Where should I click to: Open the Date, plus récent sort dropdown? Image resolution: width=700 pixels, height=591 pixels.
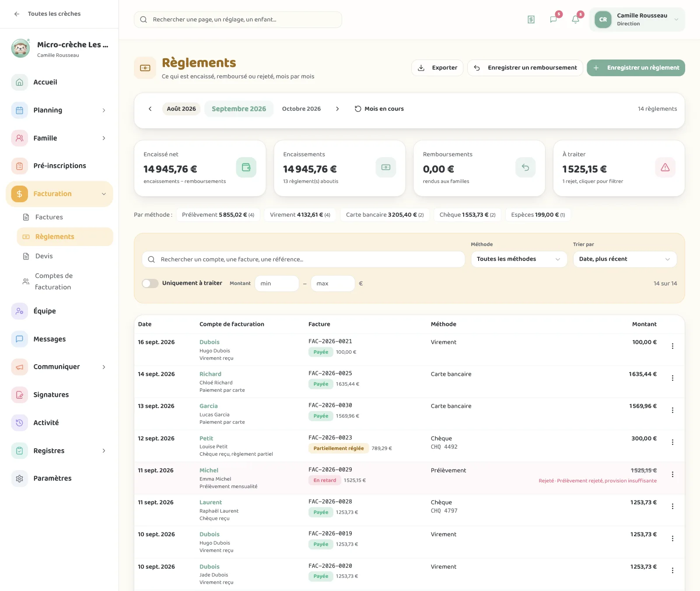pyautogui.click(x=625, y=259)
